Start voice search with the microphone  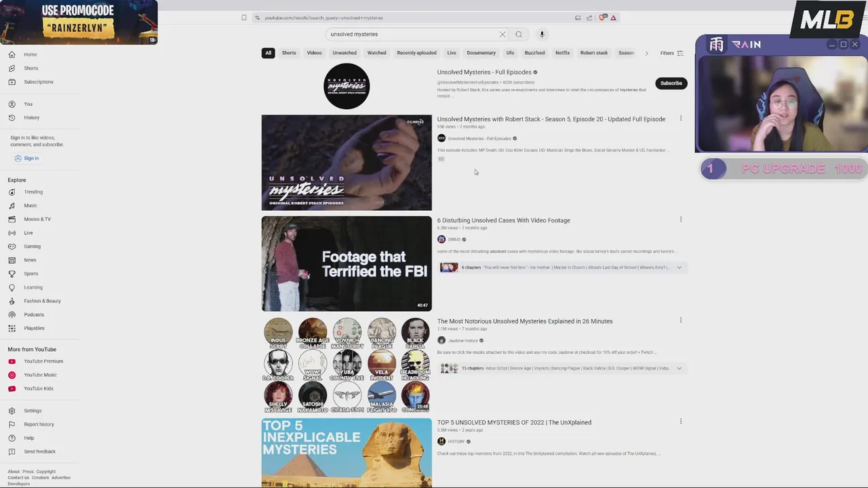coord(542,34)
